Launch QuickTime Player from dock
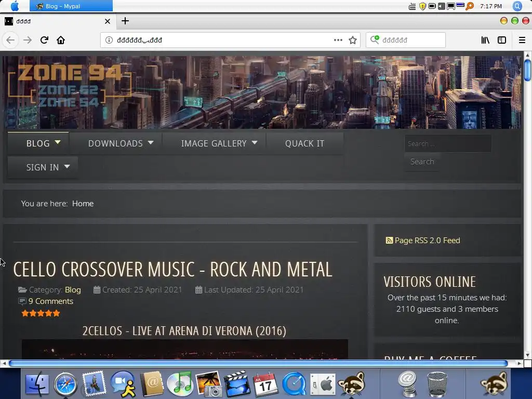This screenshot has height=399, width=532. (294, 384)
